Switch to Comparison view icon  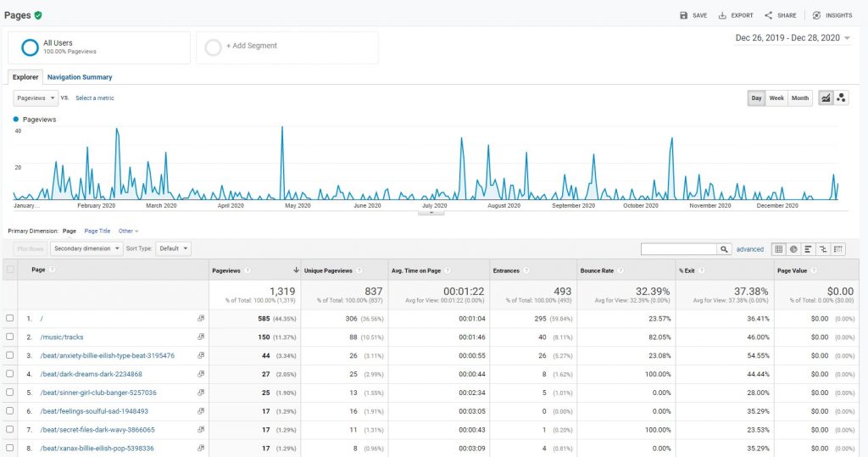point(824,249)
